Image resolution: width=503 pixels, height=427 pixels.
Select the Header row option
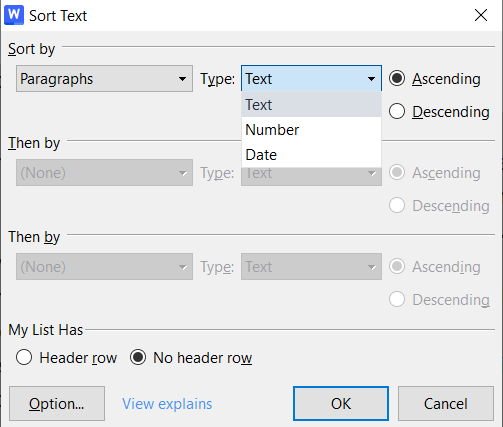[66, 358]
